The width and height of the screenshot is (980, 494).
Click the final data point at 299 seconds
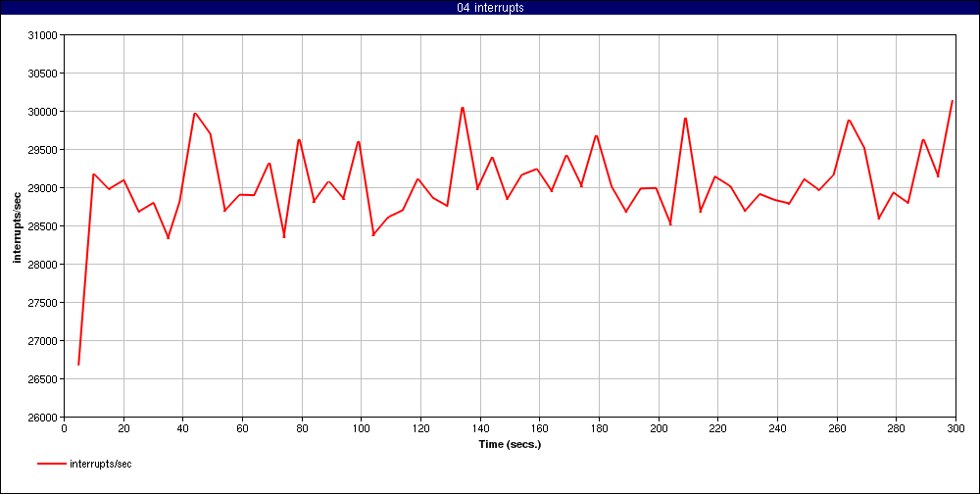(952, 101)
